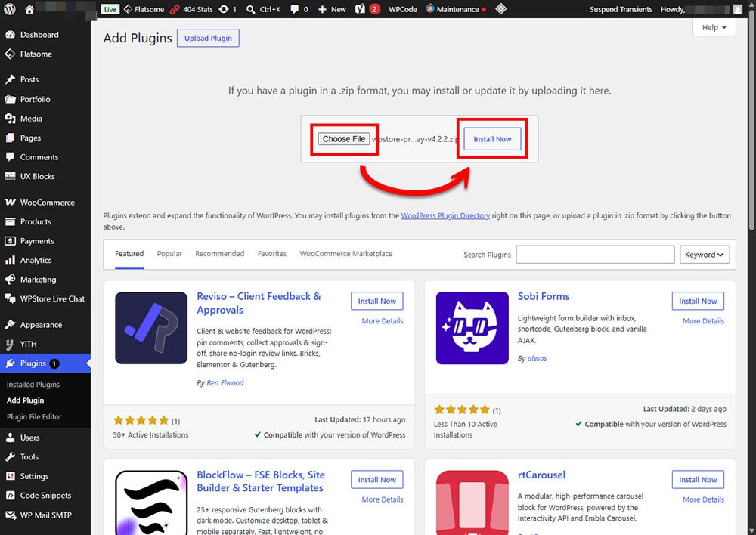This screenshot has height=535, width=756.
Task: Click the Reviso plugin thumbnail
Action: (x=151, y=328)
